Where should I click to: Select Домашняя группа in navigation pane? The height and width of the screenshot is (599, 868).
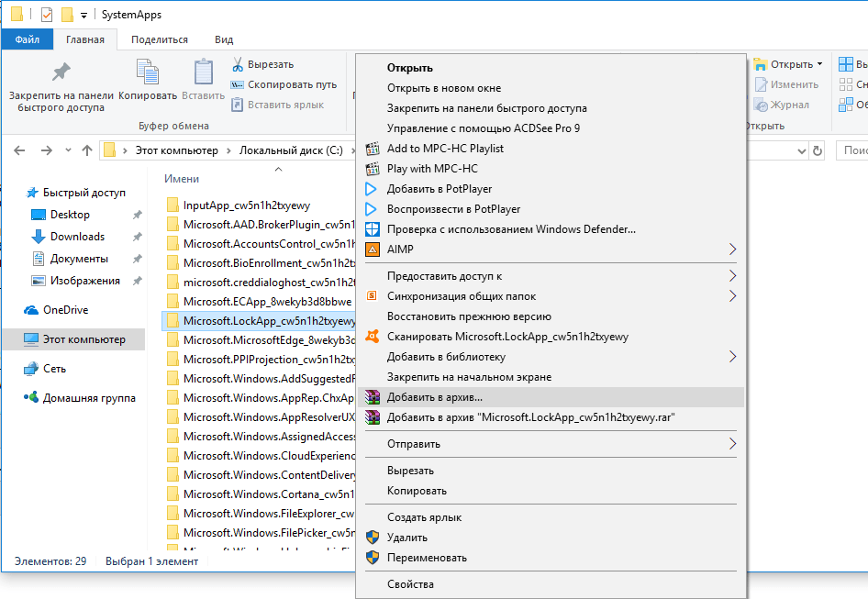(x=79, y=398)
